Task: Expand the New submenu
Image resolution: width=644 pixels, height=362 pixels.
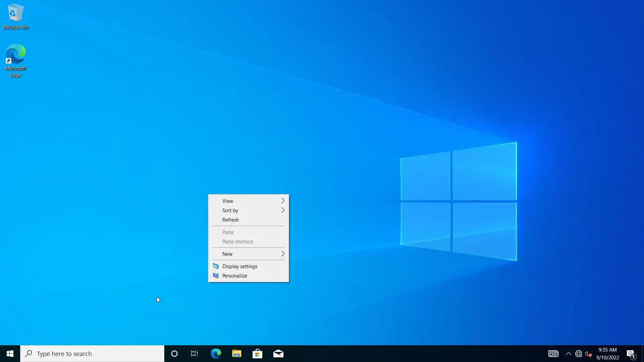Action: (x=248, y=254)
